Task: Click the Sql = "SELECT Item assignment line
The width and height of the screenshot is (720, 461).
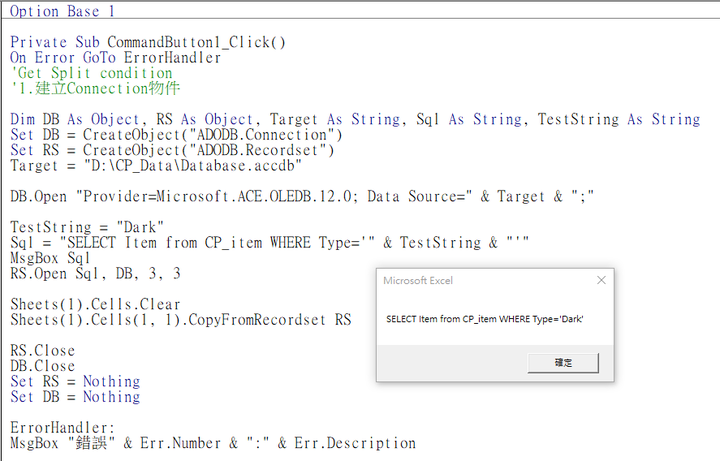Action: click(x=270, y=243)
